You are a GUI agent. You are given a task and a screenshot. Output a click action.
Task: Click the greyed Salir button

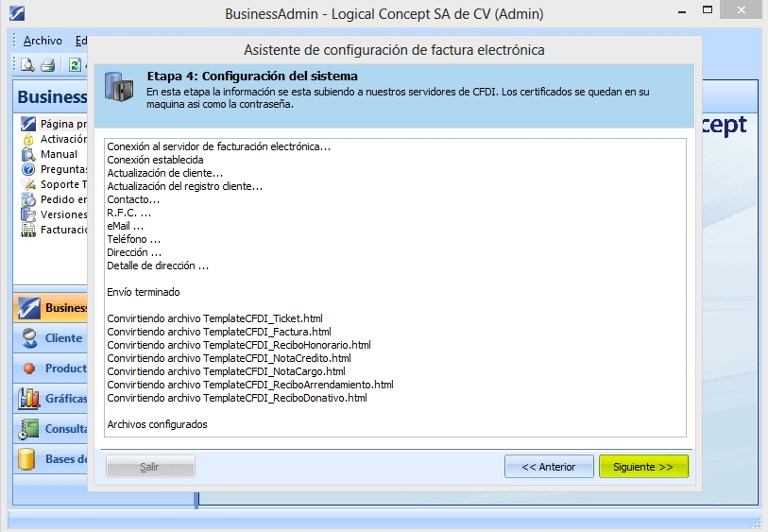(150, 467)
